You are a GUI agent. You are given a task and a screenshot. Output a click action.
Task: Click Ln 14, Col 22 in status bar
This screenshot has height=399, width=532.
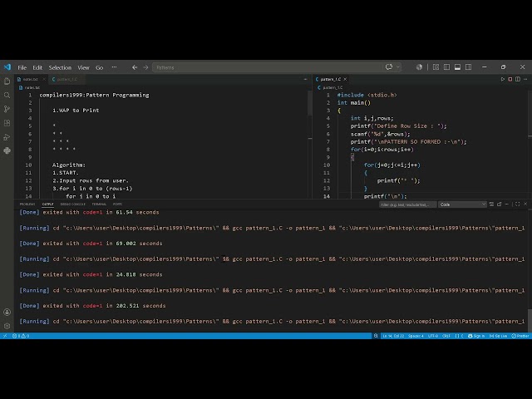coord(393,336)
